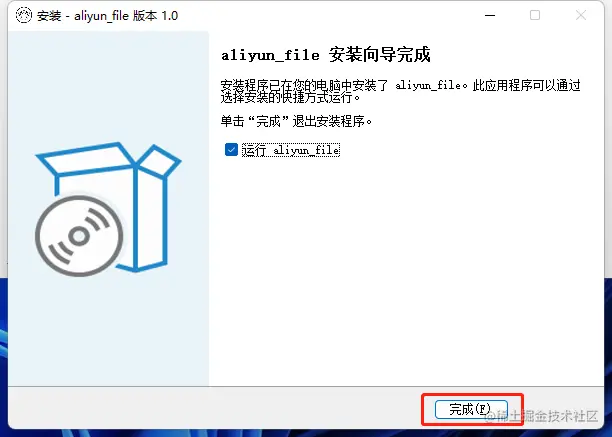Click the paragraph starting with 安装程序已在您的电脑中

pyautogui.click(x=400, y=91)
